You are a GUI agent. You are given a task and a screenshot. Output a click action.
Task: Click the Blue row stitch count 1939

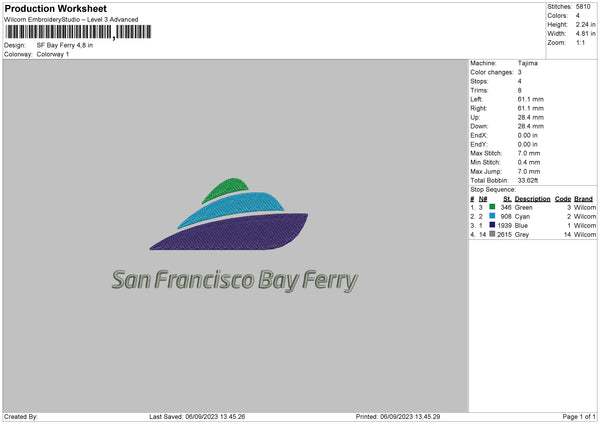505,226
